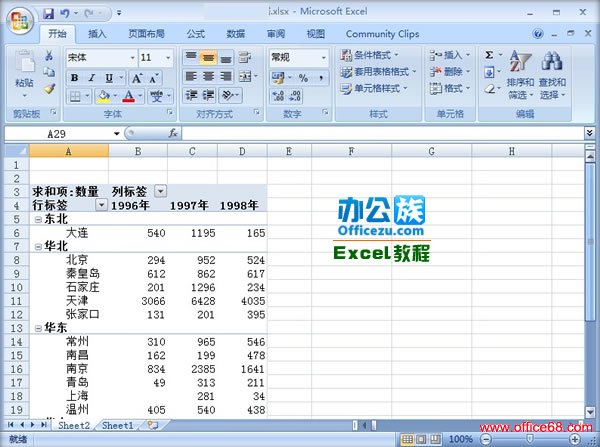Click the red font color A

click(129, 96)
